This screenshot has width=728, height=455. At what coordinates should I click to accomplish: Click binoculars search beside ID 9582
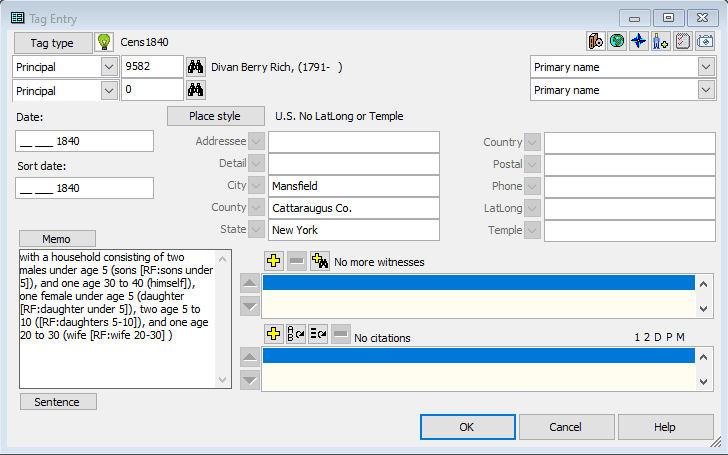[x=195, y=67]
